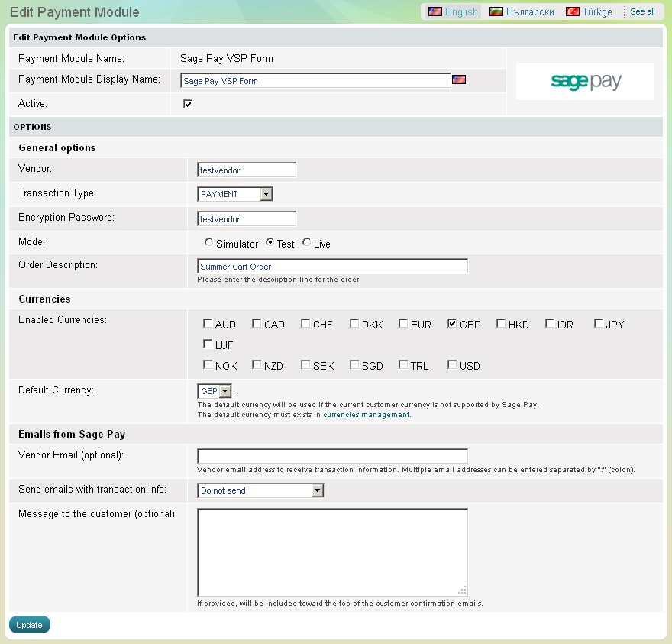672x644 pixels.
Task: Click the English flag icon
Action: 435,11
